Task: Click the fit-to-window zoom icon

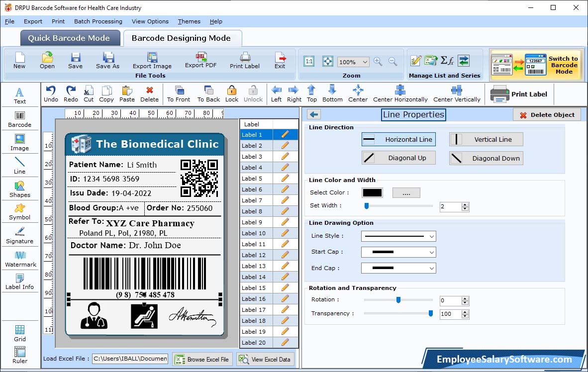Action: coord(328,62)
